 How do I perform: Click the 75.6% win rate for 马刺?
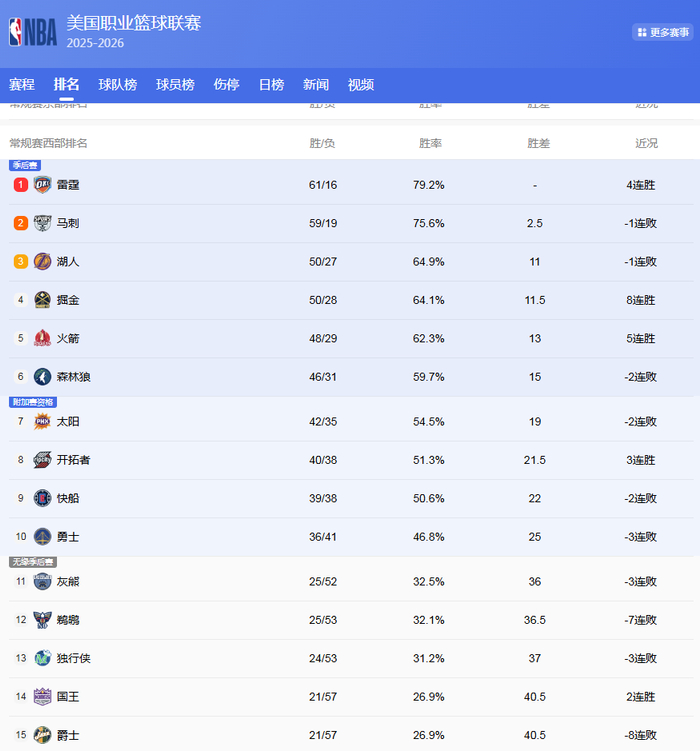429,223
